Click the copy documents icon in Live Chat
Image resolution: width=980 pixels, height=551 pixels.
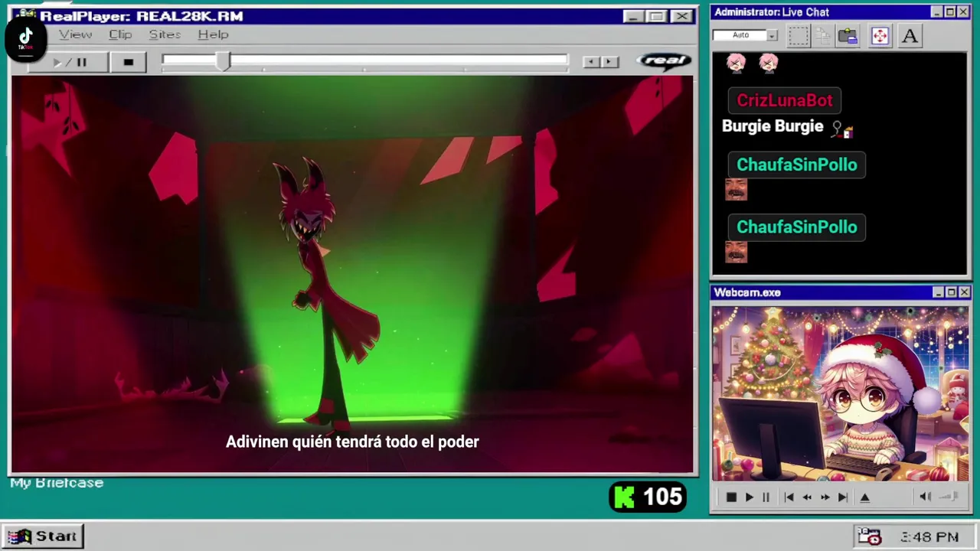(823, 36)
